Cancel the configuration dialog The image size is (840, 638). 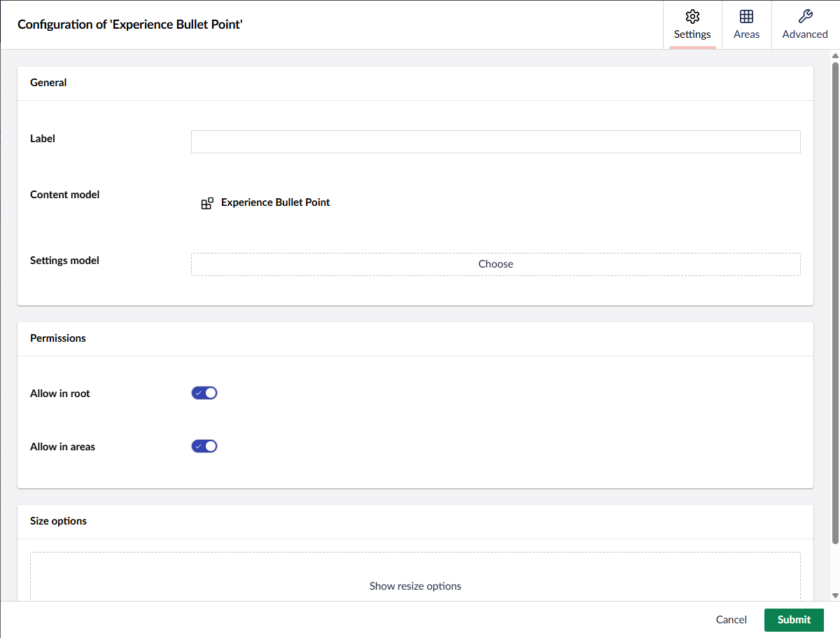[x=731, y=620]
